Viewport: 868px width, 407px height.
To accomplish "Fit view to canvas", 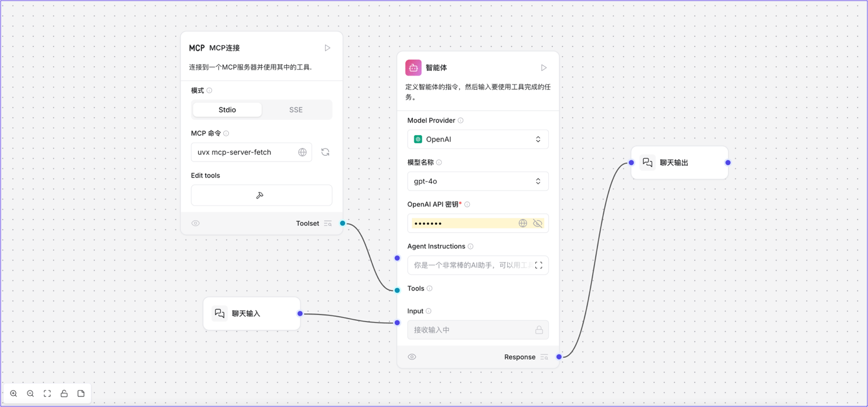I will (47, 394).
